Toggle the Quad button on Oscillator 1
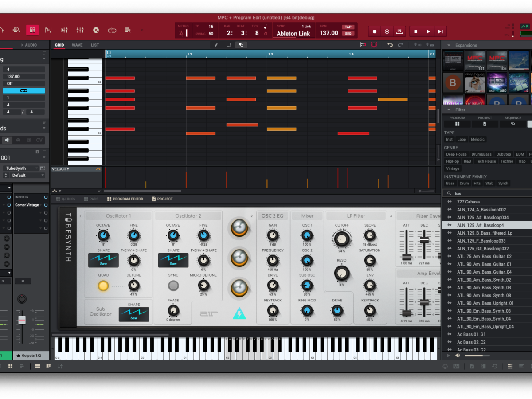The image size is (532, 399). (x=103, y=286)
